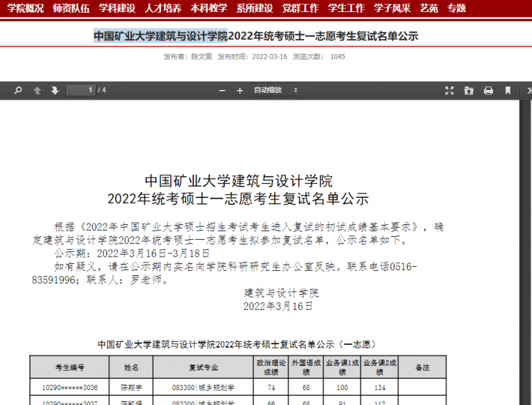The image size is (532, 405).
Task: Zoom in with the plus icon
Action: 240,91
